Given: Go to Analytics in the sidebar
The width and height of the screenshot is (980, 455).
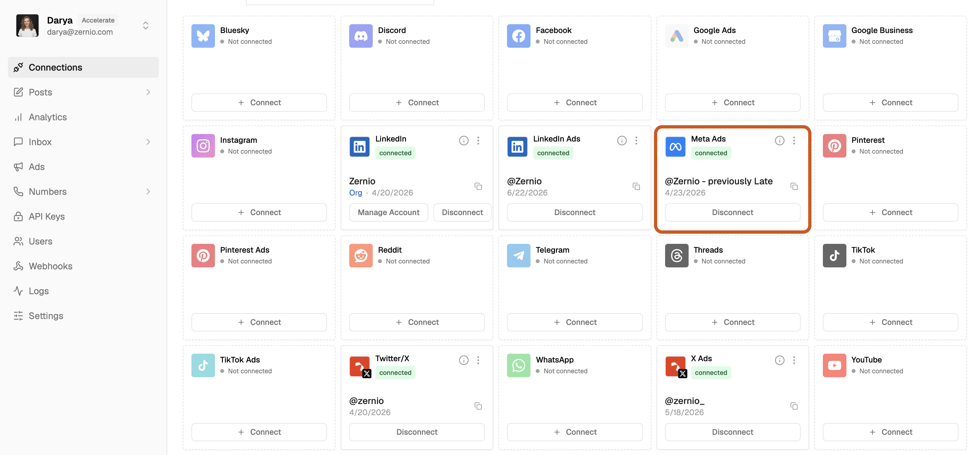Looking at the screenshot, I should [x=83, y=117].
